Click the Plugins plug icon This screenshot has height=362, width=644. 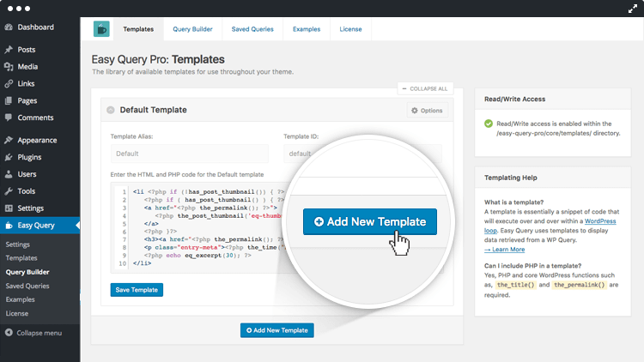click(x=9, y=157)
